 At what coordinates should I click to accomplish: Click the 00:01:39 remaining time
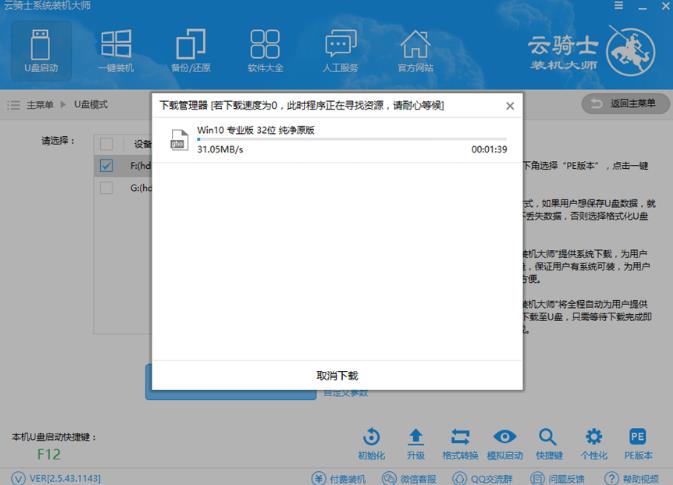coord(489,149)
